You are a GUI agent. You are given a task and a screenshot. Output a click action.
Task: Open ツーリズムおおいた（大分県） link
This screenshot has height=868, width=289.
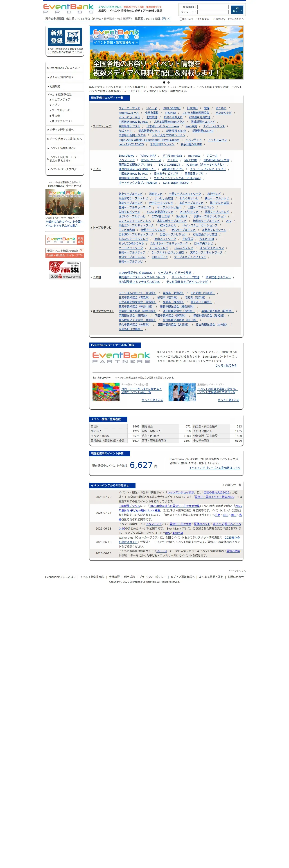click(x=137, y=293)
